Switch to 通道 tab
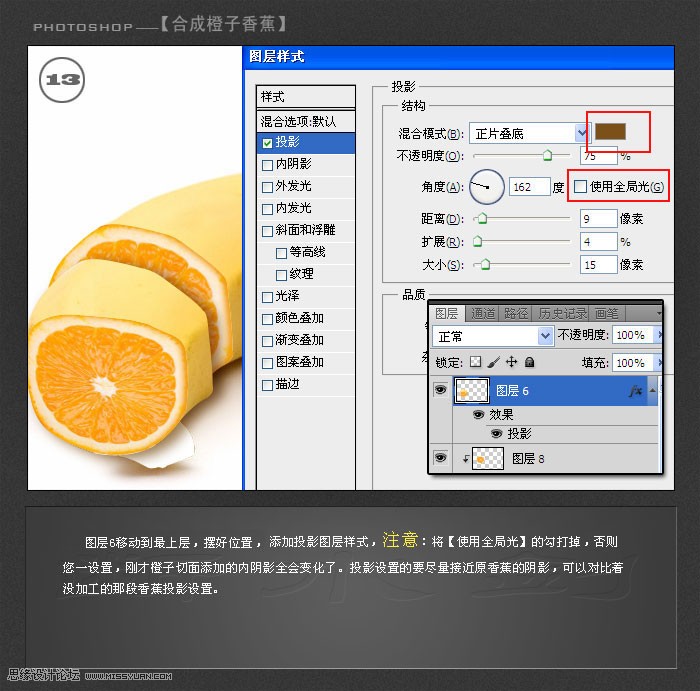The image size is (700, 691). 483,313
